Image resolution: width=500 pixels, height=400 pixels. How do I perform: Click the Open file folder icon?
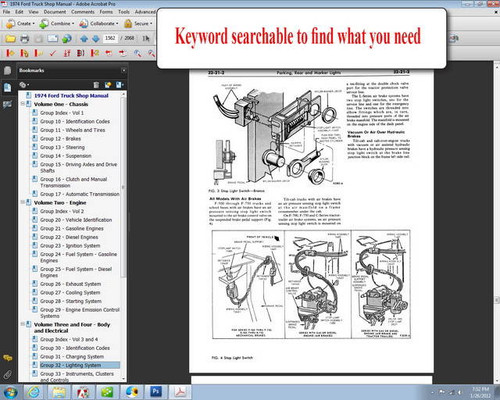pos(10,39)
